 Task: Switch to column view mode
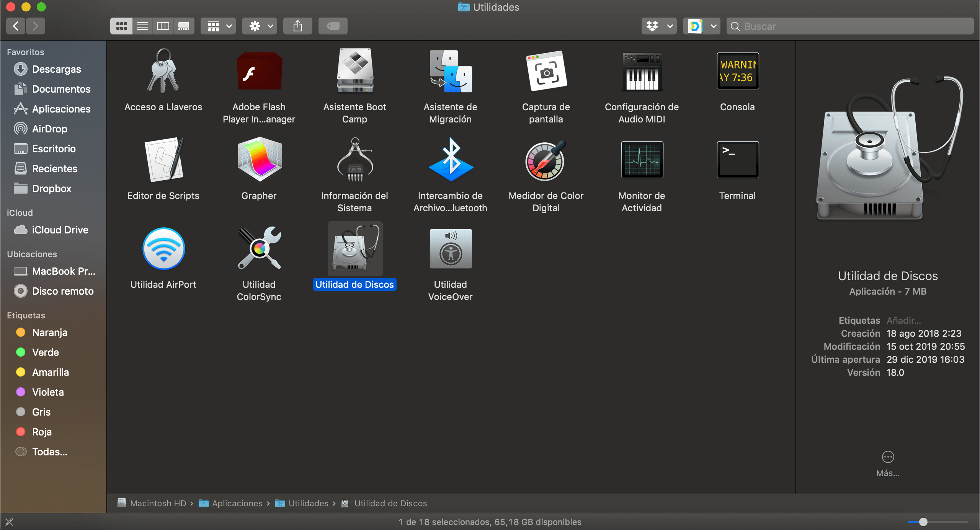point(163,26)
